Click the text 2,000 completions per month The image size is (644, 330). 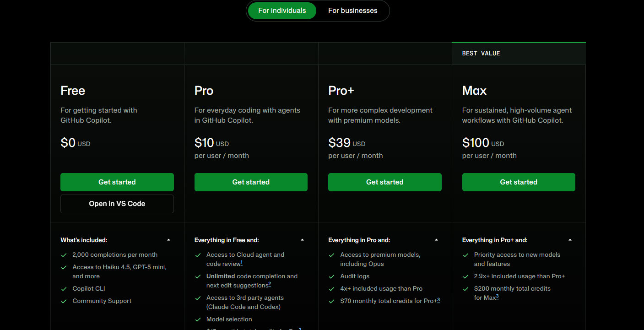click(x=115, y=255)
